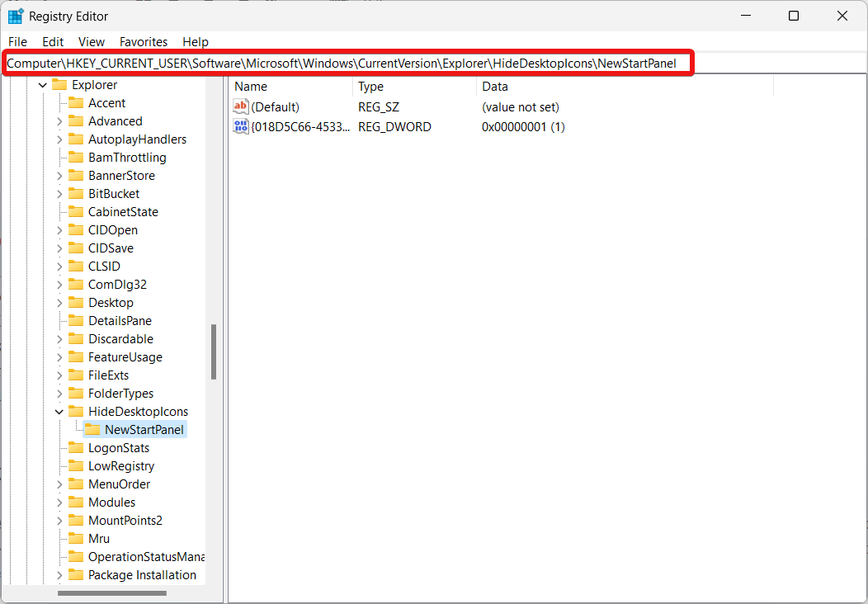Click the Explorer folder icon
The image size is (868, 604).
tap(59, 85)
